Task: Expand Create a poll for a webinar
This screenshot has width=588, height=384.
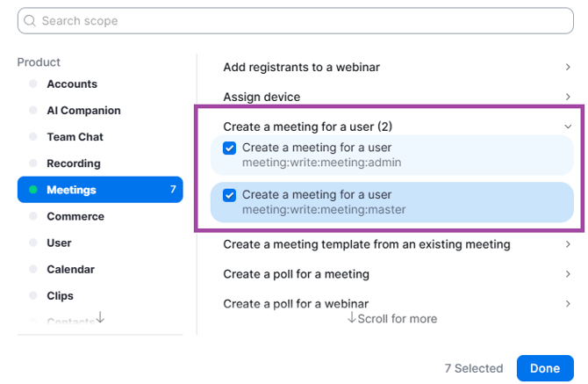Action: coord(568,304)
